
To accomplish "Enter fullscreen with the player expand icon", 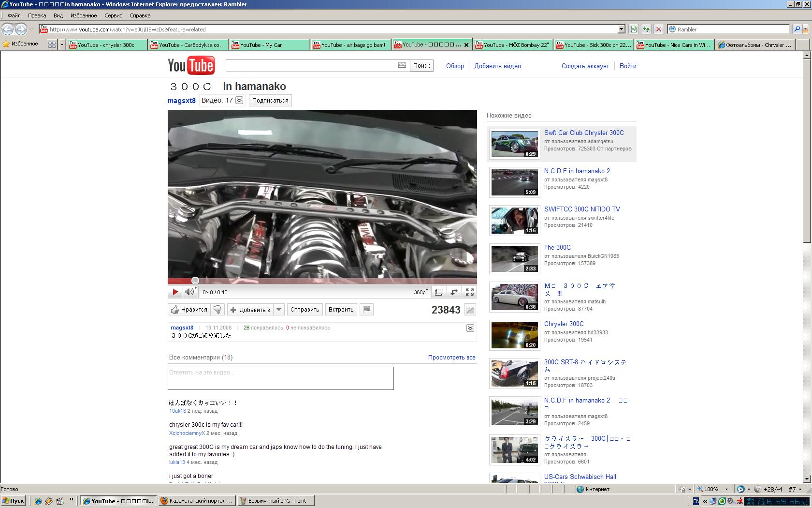I will pos(469,292).
